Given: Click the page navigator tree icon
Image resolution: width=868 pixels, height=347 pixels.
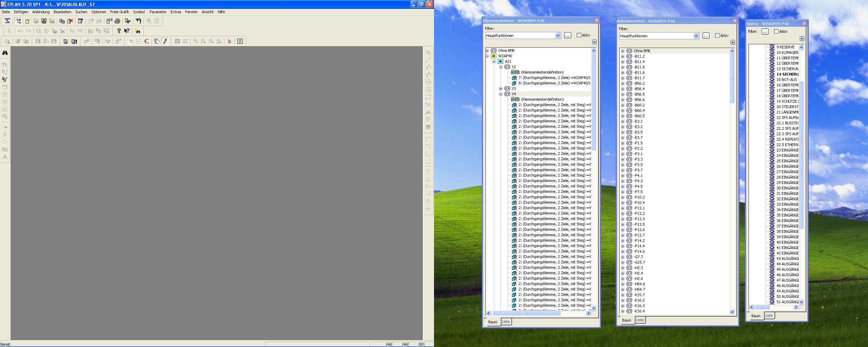Looking at the screenshot, I should (18, 21).
